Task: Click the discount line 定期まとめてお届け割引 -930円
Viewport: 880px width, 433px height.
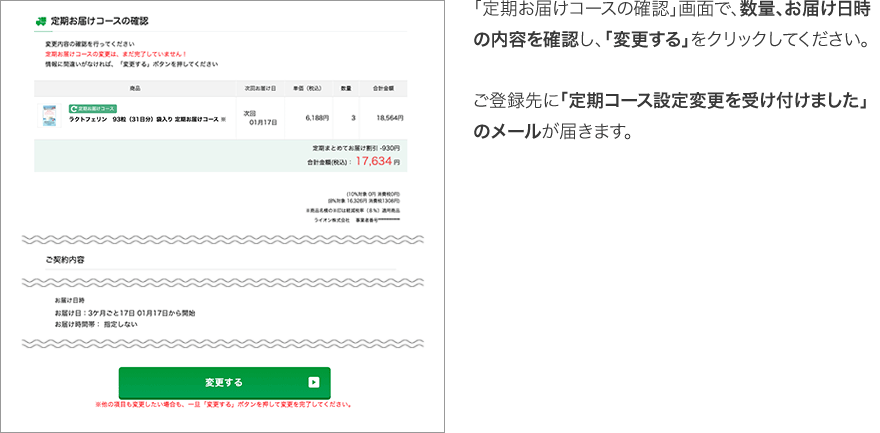Action: 356,148
